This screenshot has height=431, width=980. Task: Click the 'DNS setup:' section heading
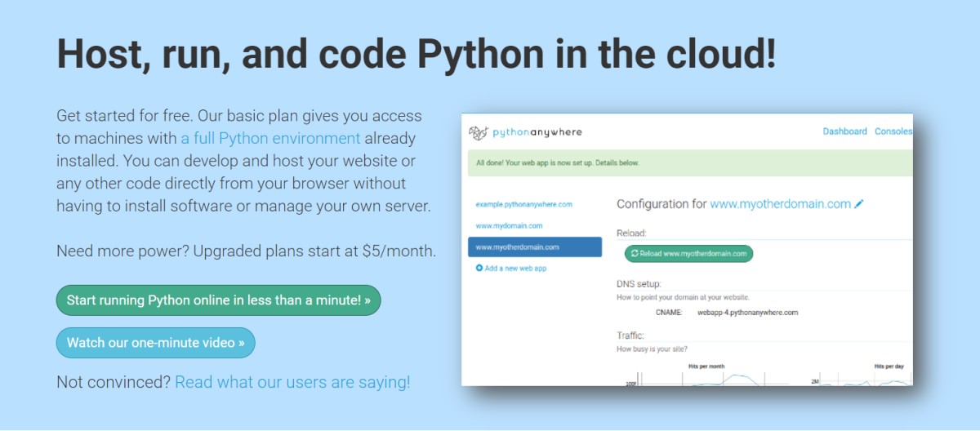point(639,284)
